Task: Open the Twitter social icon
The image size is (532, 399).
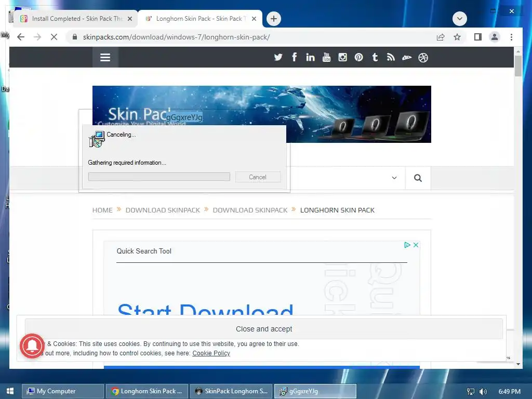Action: pyautogui.click(x=278, y=57)
